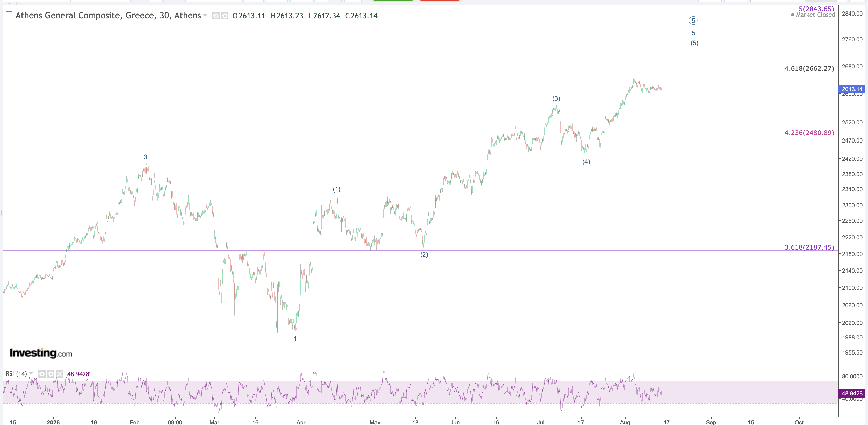Click the 2260.00 price axis label
Image resolution: width=868 pixels, height=425 pixels.
coord(852,221)
